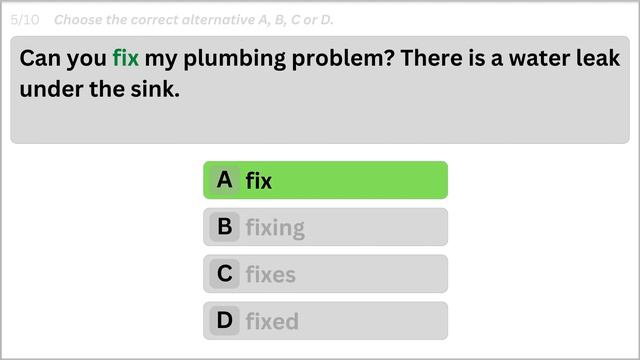
Task: Click the 'fixed' label text
Action: [x=272, y=321]
